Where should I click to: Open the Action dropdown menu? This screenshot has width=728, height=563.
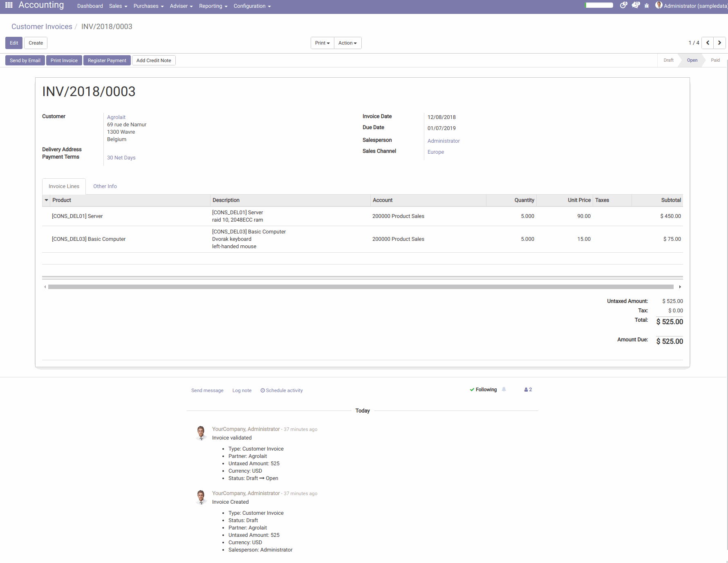(x=347, y=43)
